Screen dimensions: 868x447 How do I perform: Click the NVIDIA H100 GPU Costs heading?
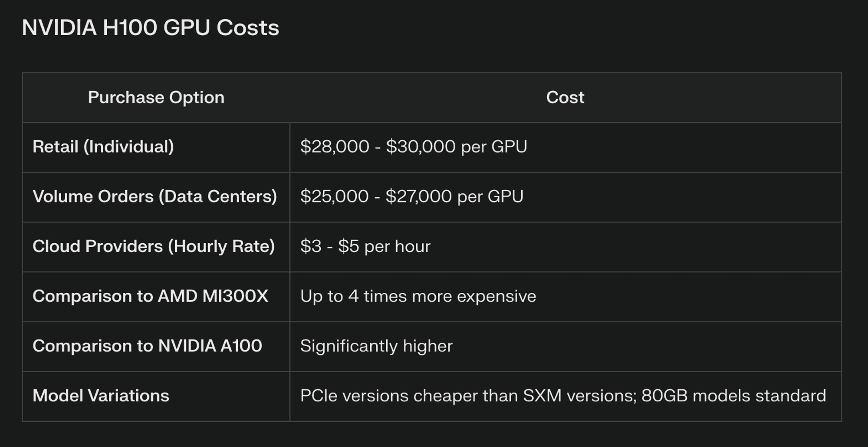tap(150, 28)
